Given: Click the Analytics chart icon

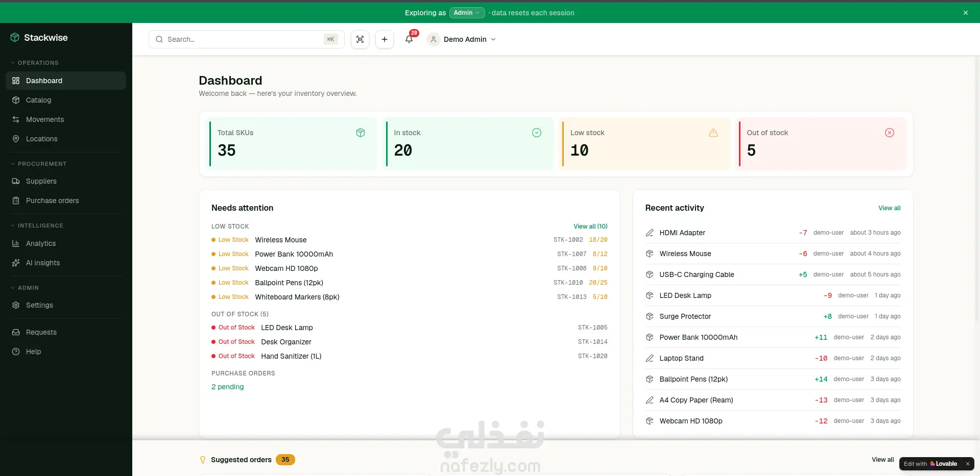Looking at the screenshot, I should pos(16,243).
